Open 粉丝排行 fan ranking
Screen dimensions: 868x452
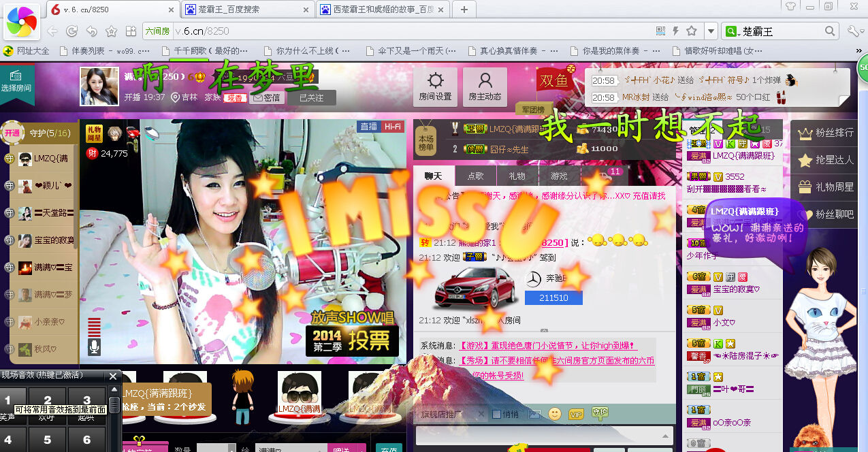coord(824,133)
